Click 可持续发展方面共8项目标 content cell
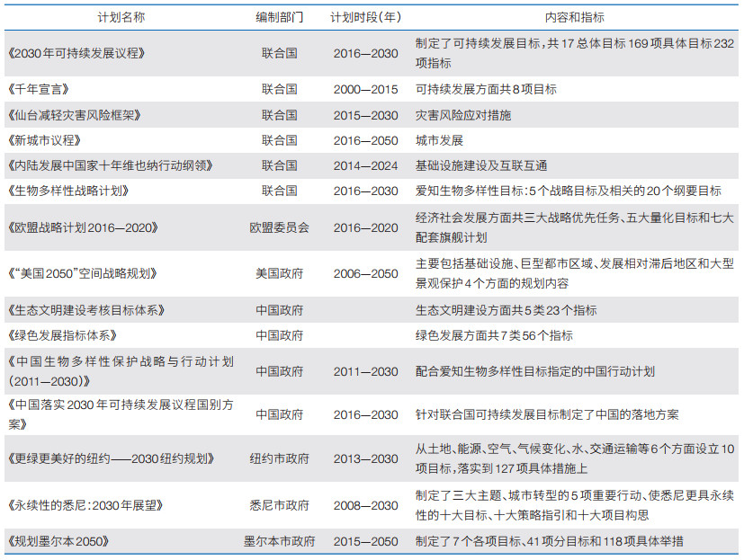The height and width of the screenshot is (560, 744). tap(486, 89)
